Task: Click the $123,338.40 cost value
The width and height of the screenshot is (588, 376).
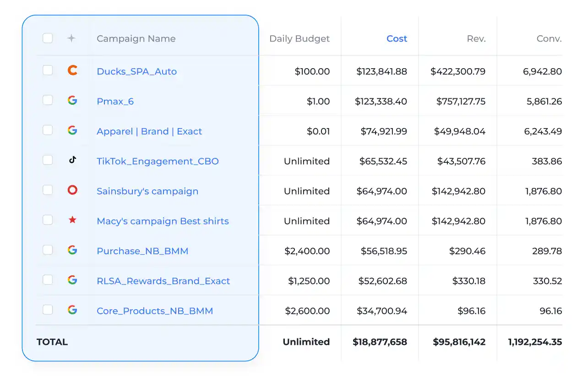Action: click(x=381, y=102)
